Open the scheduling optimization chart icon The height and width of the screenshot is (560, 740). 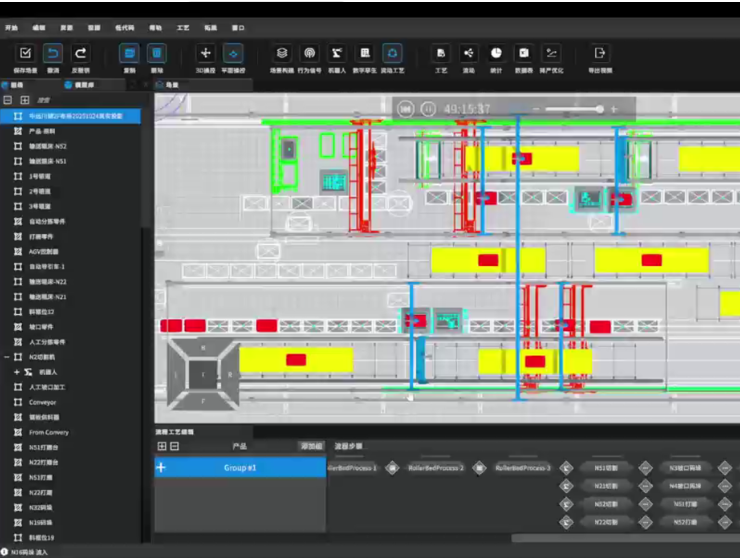click(x=551, y=53)
